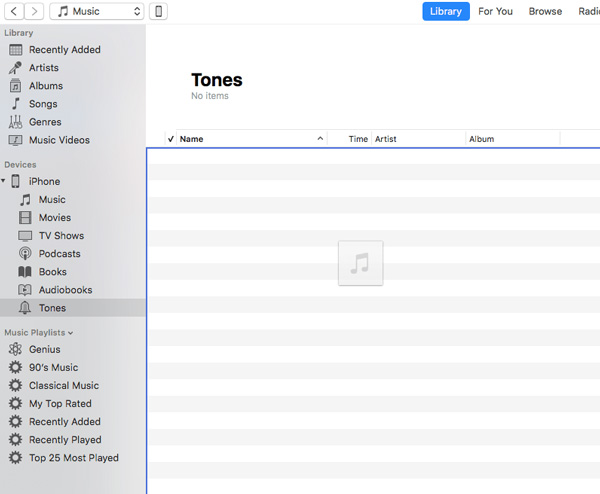Click the Library tab button
Screen dimensions: 600x494
pos(445,12)
